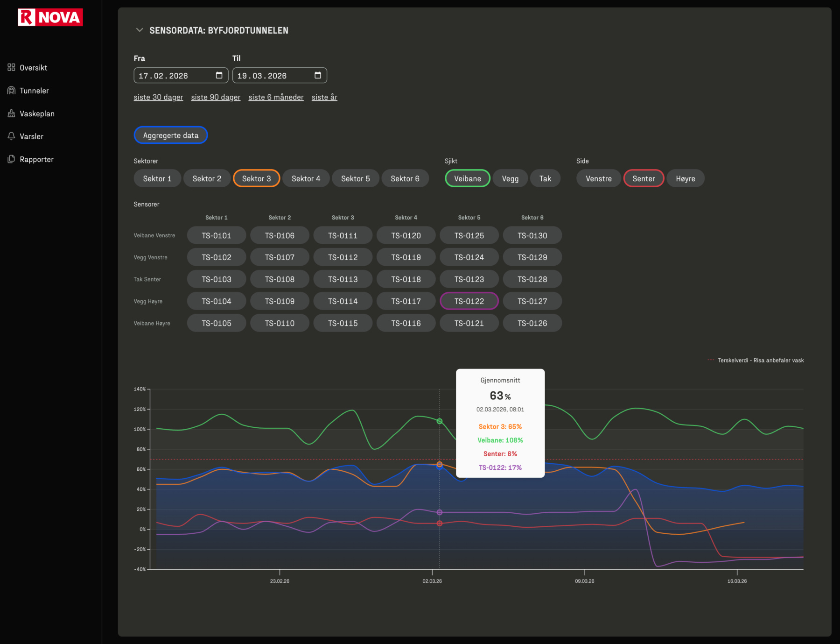This screenshot has width=840, height=644.
Task: Open Varsler from the sidebar menu
Action: click(x=31, y=136)
